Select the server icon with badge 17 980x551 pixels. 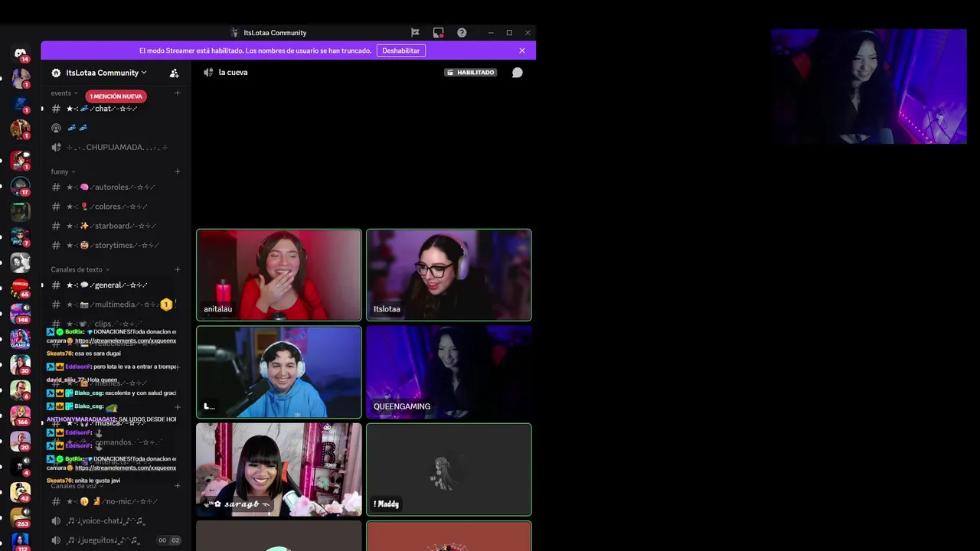tap(21, 186)
